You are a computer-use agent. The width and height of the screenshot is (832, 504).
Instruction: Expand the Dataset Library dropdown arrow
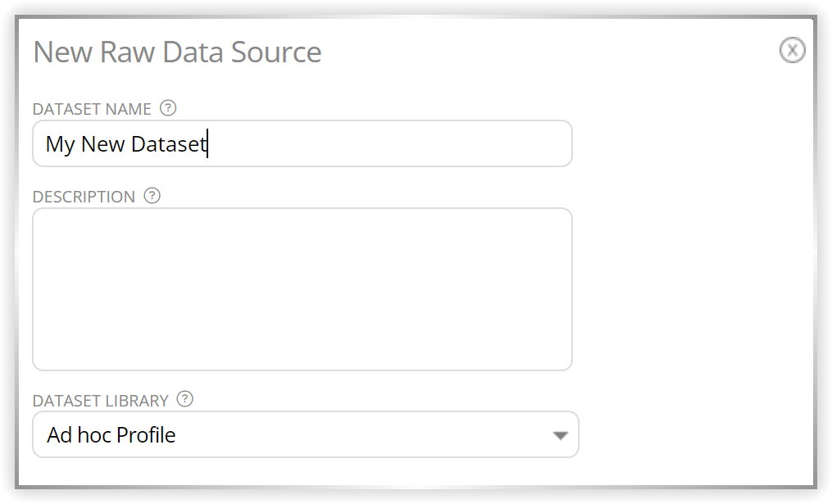(561, 435)
